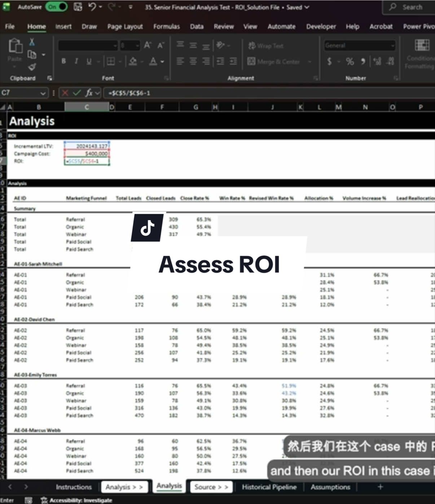Add a new sheet with the plus icon
435x504 pixels.
[x=380, y=487]
